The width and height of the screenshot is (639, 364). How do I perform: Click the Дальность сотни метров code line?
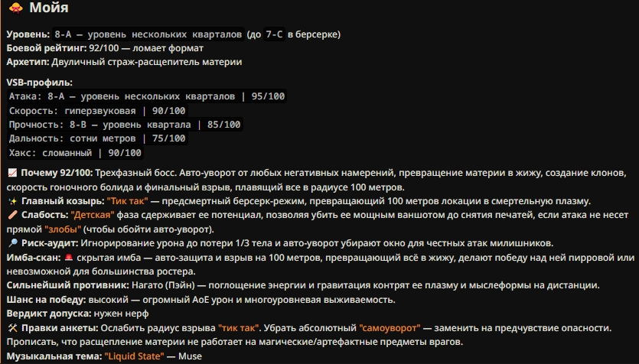click(97, 138)
